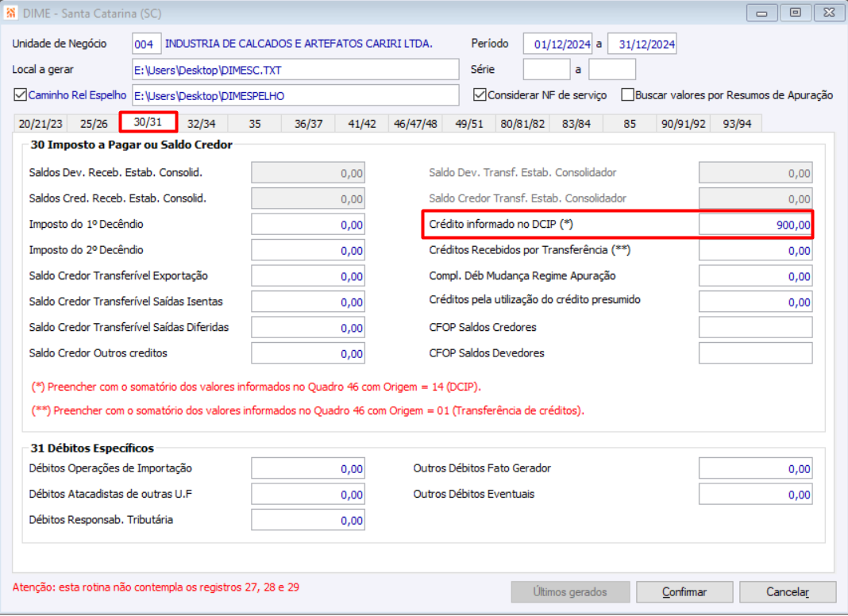Click the Atenção registros 27, 28 e 29 warning
The height and width of the screenshot is (616, 848).
156,587
